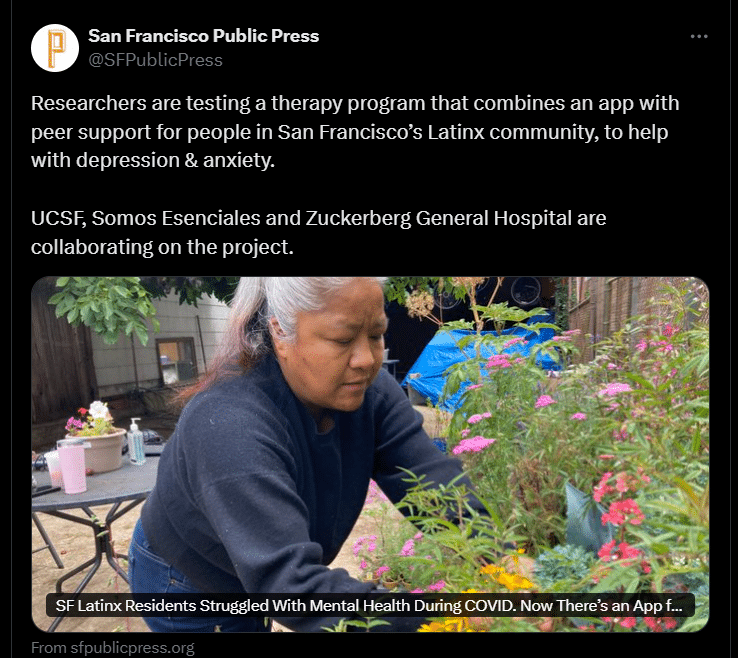This screenshot has width=738, height=658.
Task: Open the San Francisco Public Press profile name
Action: pyautogui.click(x=203, y=36)
